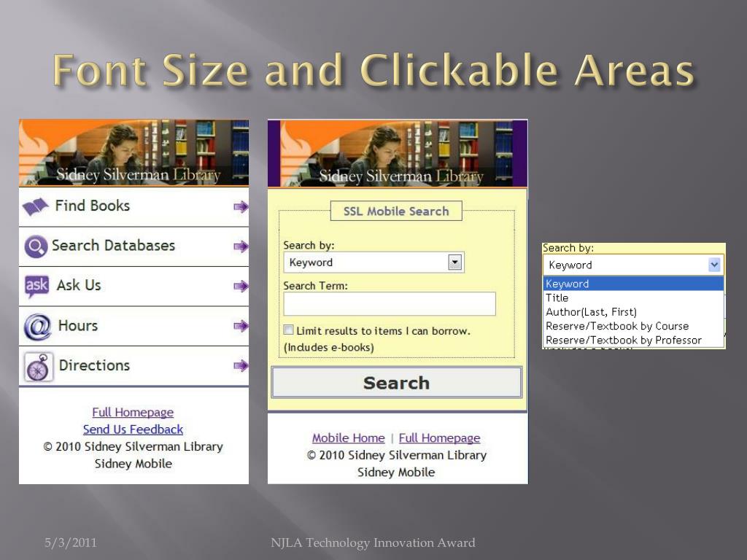Click the purple arrow beside Directions

pyautogui.click(x=241, y=366)
